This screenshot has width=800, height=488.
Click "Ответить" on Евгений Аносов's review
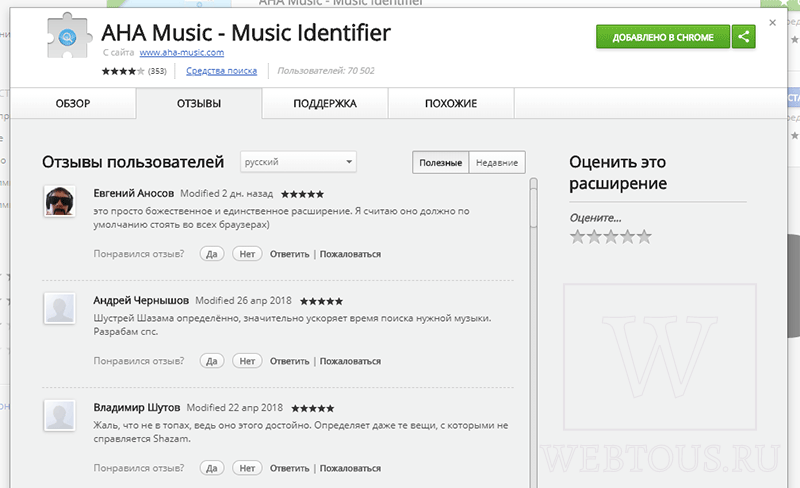pyautogui.click(x=289, y=254)
